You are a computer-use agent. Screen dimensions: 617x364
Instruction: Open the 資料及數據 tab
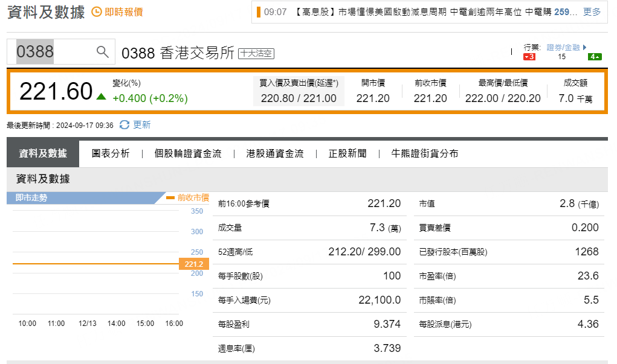pos(43,153)
